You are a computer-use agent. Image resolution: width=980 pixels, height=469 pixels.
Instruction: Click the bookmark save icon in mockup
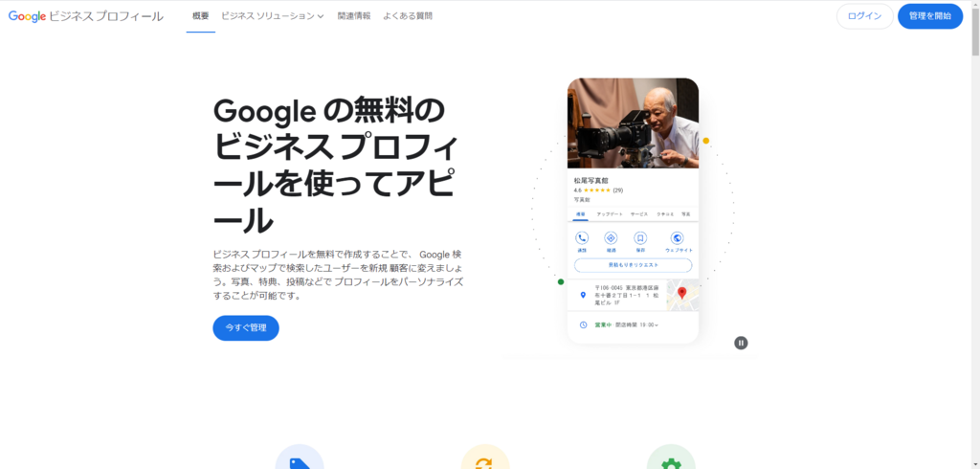click(x=640, y=237)
